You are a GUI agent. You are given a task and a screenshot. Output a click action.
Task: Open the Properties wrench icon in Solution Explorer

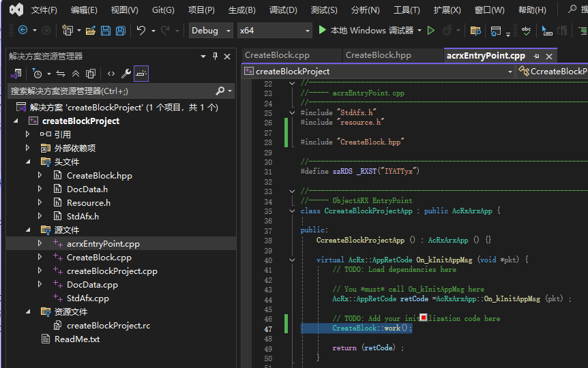126,74
